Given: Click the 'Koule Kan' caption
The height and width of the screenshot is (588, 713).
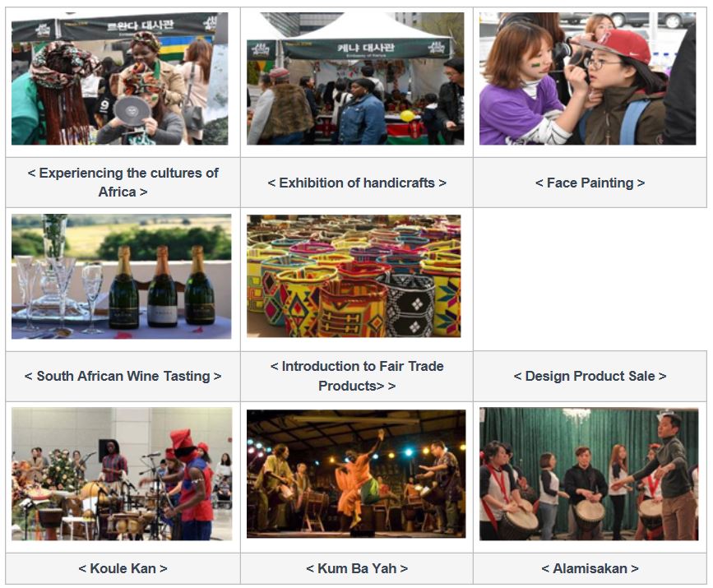Looking at the screenshot, I should (x=123, y=568).
